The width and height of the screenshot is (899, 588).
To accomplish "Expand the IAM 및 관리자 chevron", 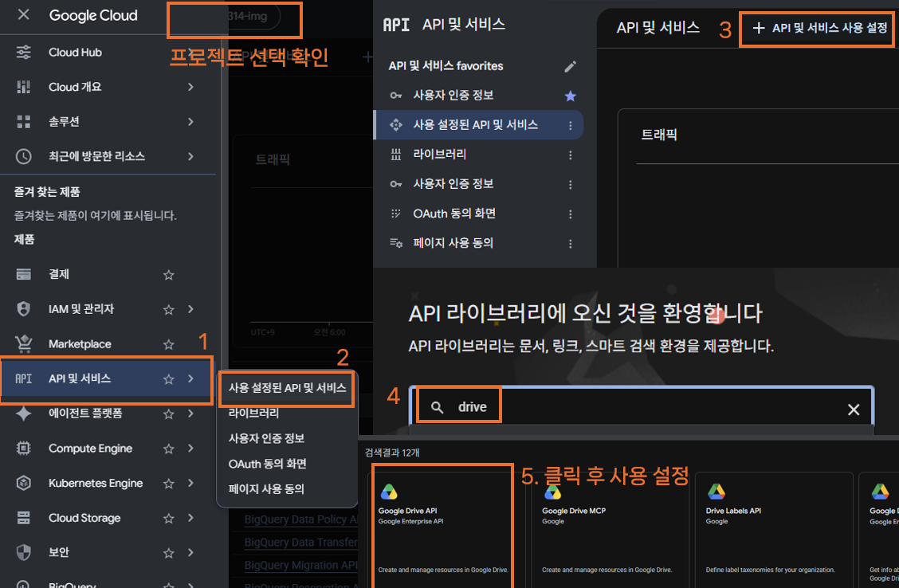I will (191, 309).
